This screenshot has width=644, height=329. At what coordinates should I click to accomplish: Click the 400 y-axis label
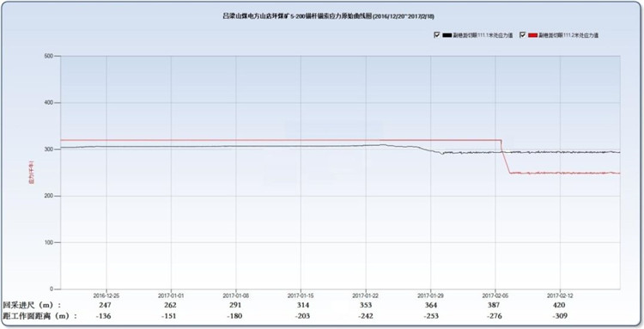point(49,103)
